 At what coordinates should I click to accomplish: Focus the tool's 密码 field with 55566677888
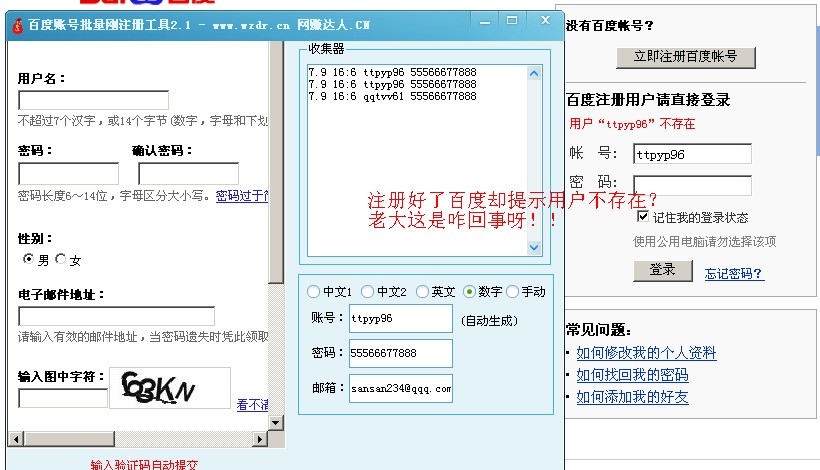(x=401, y=353)
